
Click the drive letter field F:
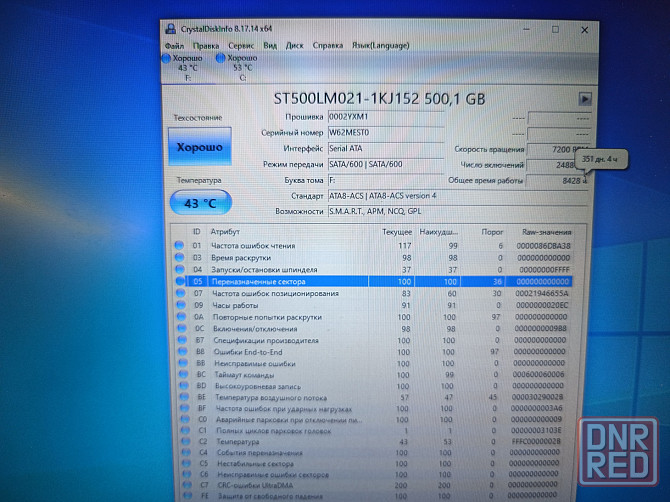coord(386,180)
